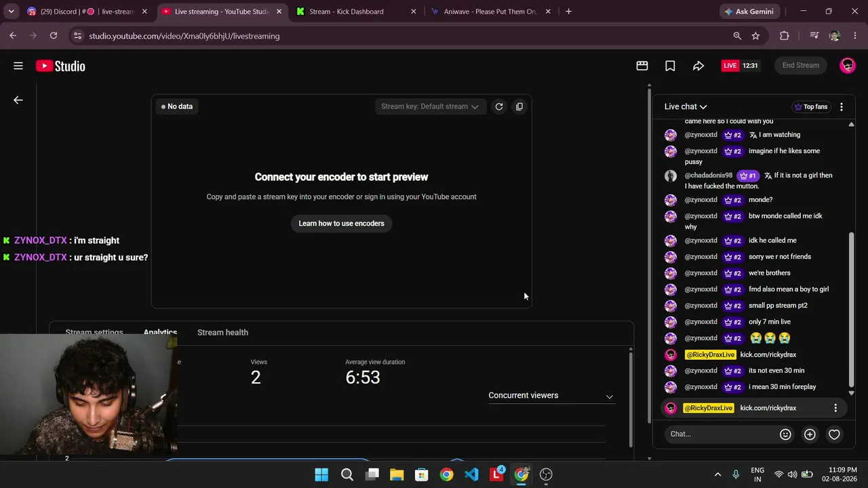This screenshot has height=488, width=868.
Task: Click the Ask Gemini button
Action: point(749,12)
